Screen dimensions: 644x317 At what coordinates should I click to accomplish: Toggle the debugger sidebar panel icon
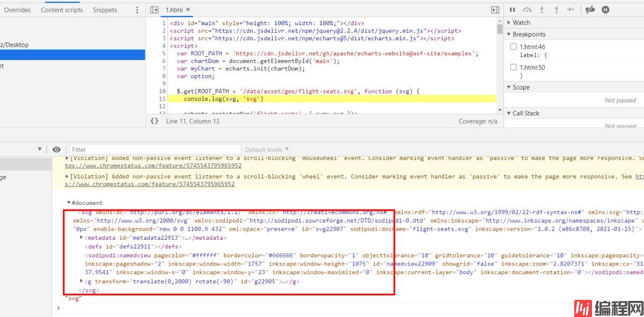point(495,10)
